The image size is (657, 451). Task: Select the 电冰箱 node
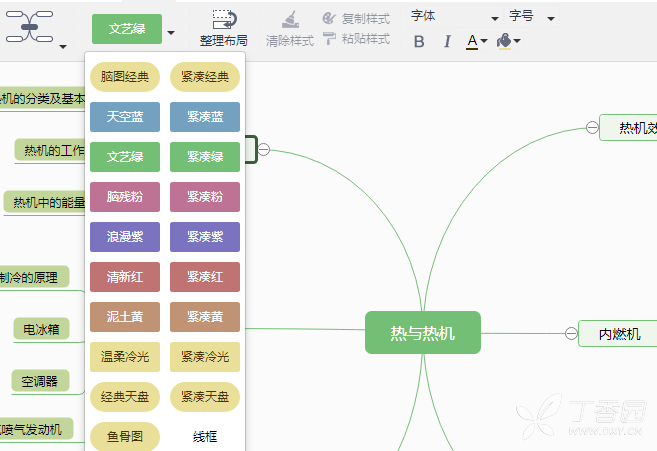pyautogui.click(x=41, y=329)
